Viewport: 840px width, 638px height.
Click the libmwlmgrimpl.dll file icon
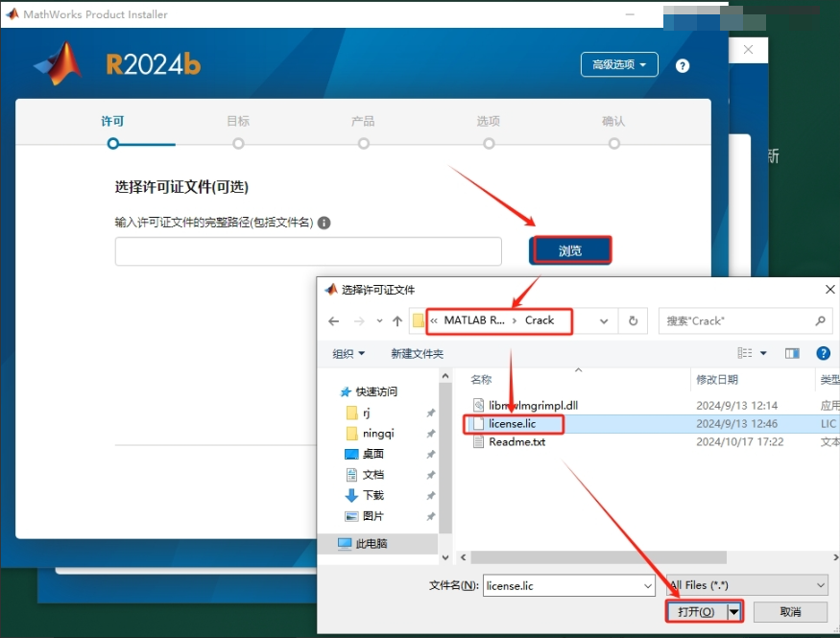(478, 405)
